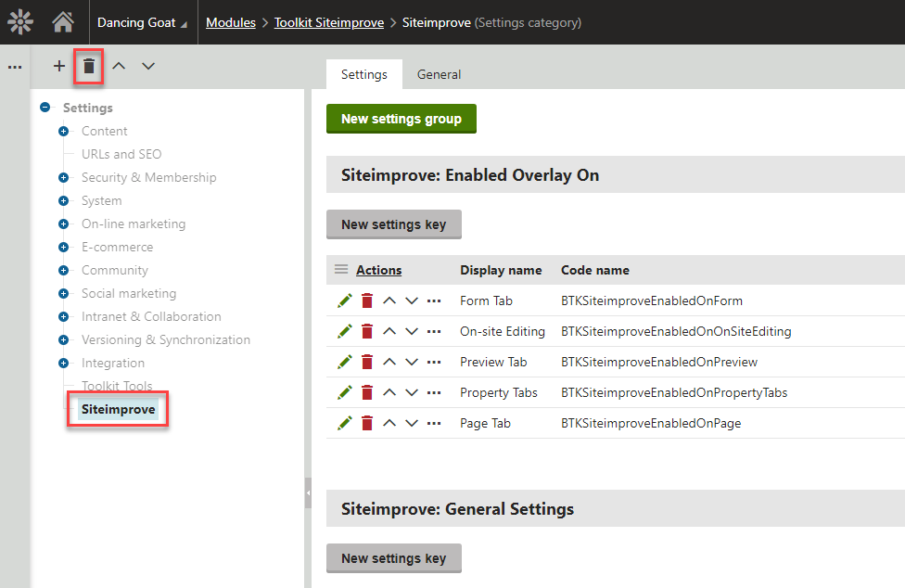Edit the Form Tab settings key
The image size is (905, 588).
coord(345,300)
